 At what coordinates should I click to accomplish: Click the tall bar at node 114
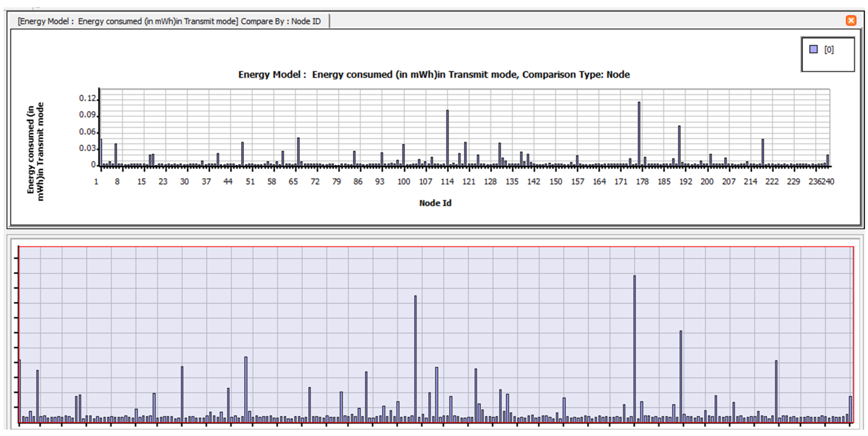click(x=447, y=138)
